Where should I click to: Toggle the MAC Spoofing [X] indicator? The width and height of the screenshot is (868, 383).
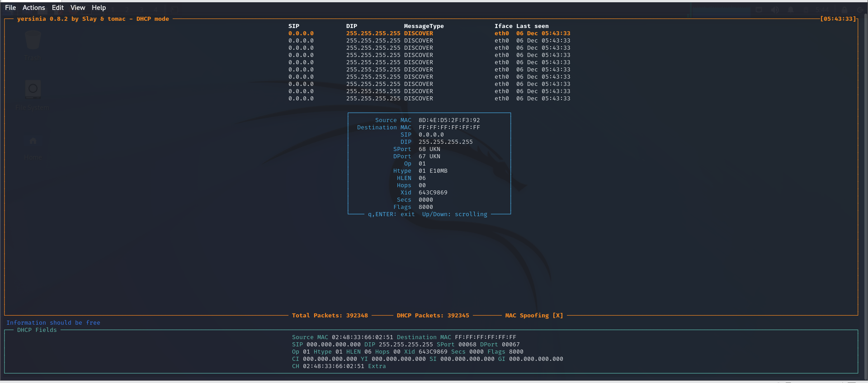coord(534,316)
